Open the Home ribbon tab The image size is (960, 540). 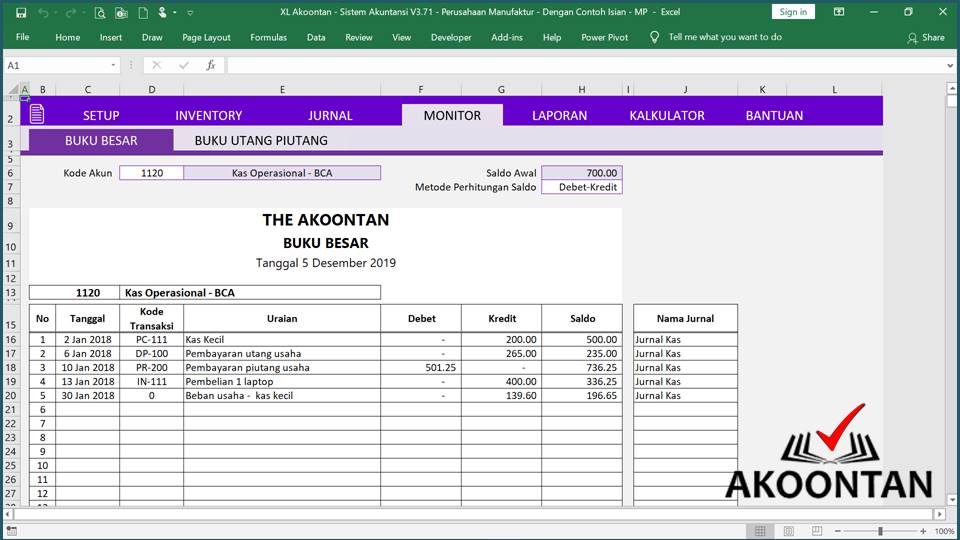tap(67, 37)
